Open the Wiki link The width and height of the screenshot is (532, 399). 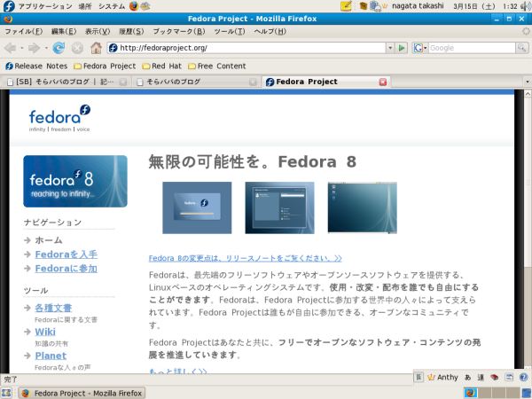click(45, 332)
